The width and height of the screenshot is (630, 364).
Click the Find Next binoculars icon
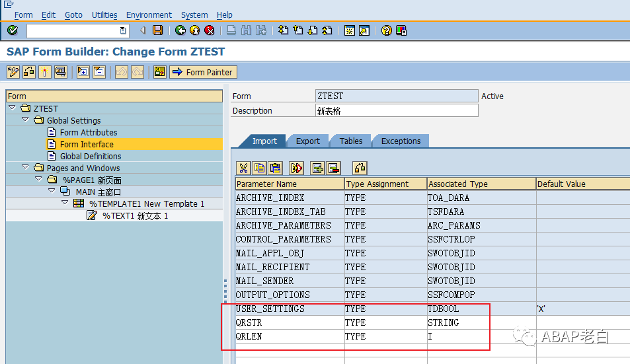coord(261,30)
